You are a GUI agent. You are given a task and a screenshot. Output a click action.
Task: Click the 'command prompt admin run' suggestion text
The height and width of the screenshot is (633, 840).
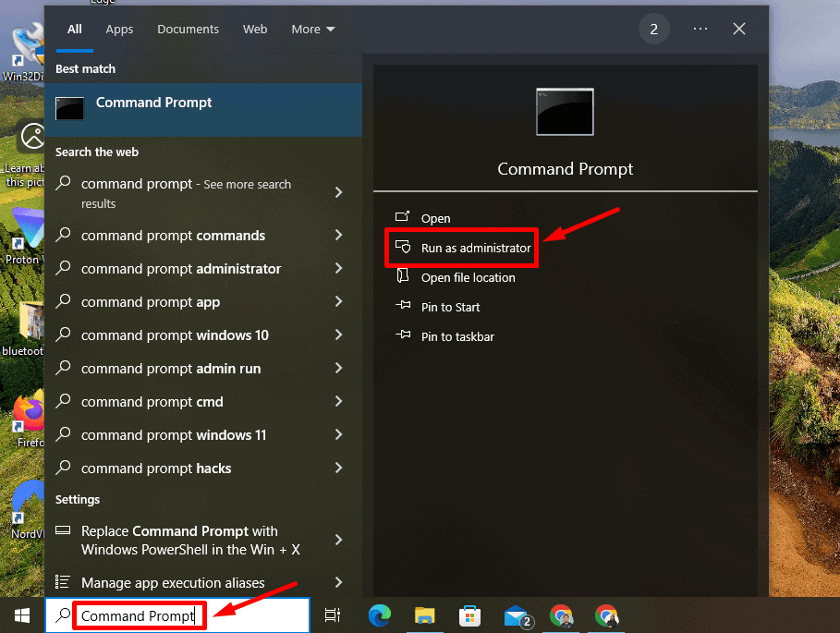click(x=171, y=369)
